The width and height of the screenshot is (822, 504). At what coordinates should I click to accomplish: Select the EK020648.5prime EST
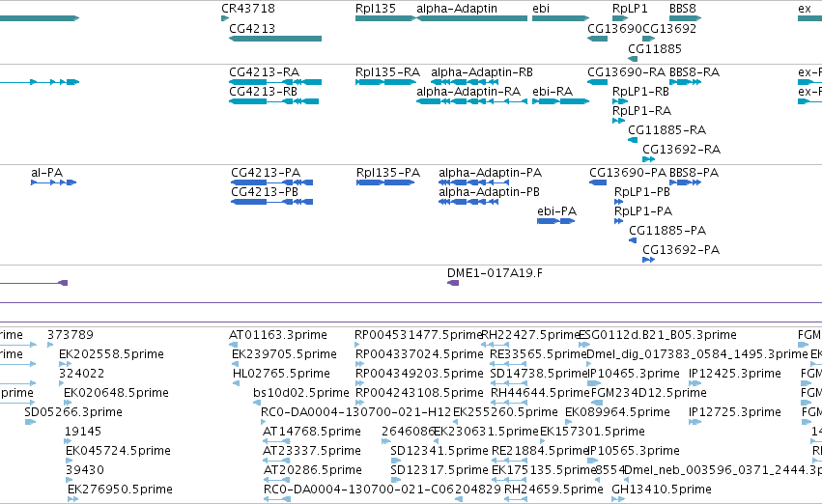[x=67, y=403]
